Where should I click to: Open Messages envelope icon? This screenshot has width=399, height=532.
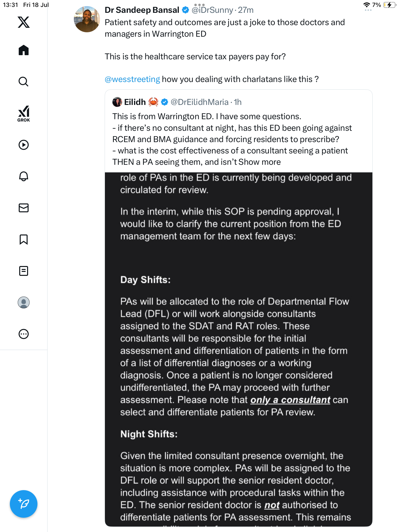[x=24, y=208]
